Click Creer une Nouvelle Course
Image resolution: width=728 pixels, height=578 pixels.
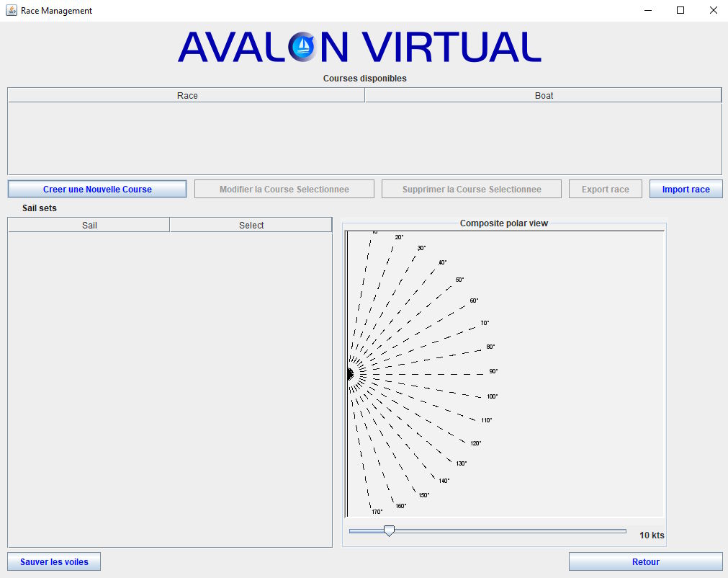pyautogui.click(x=96, y=188)
